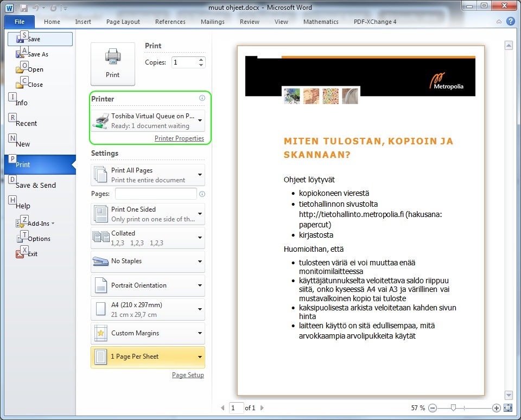The height and width of the screenshot is (420, 521).
Task: Open the Print All Pages dropdown
Action: point(148,175)
